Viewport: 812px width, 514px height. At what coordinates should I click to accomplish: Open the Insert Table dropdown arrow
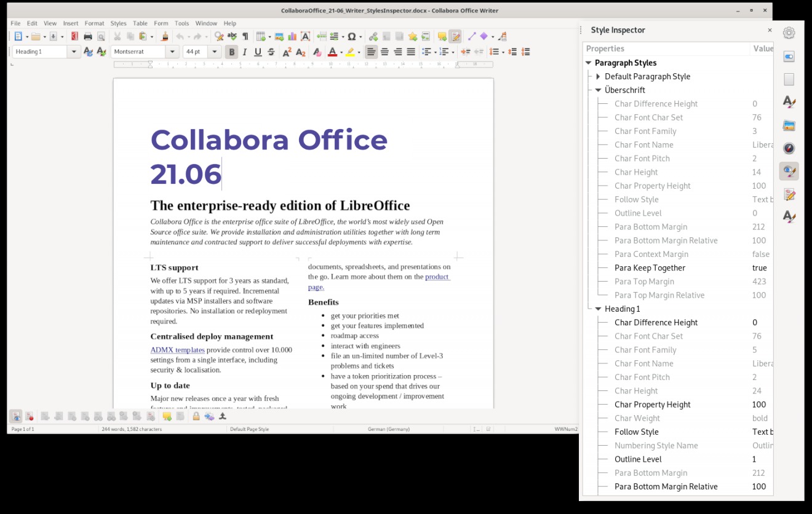(x=269, y=37)
